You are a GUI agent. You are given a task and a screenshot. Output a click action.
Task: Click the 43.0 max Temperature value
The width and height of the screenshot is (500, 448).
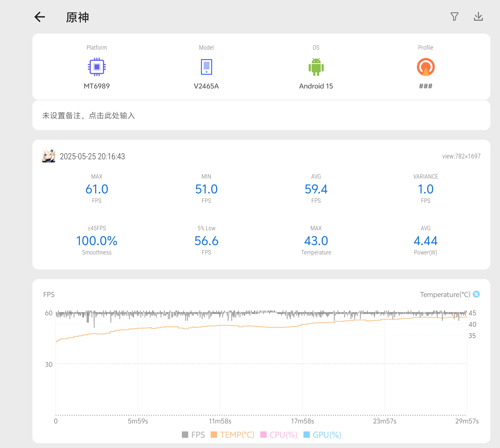pos(316,241)
